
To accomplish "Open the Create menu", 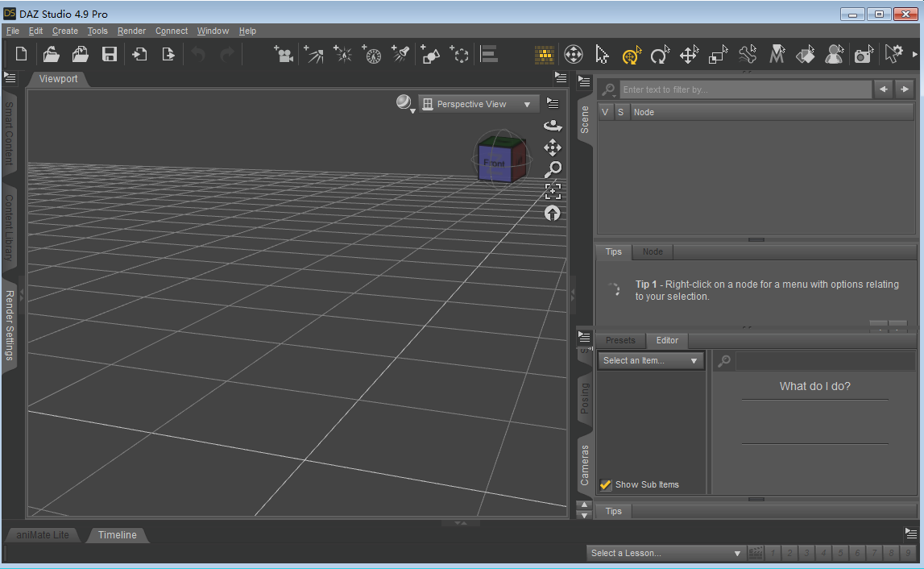I will 64,31.
